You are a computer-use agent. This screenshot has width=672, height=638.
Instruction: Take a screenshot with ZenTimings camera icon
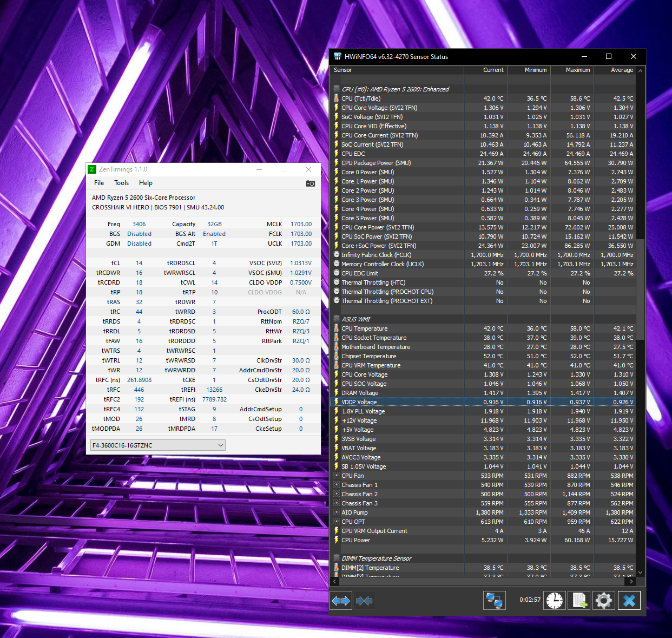point(310,183)
